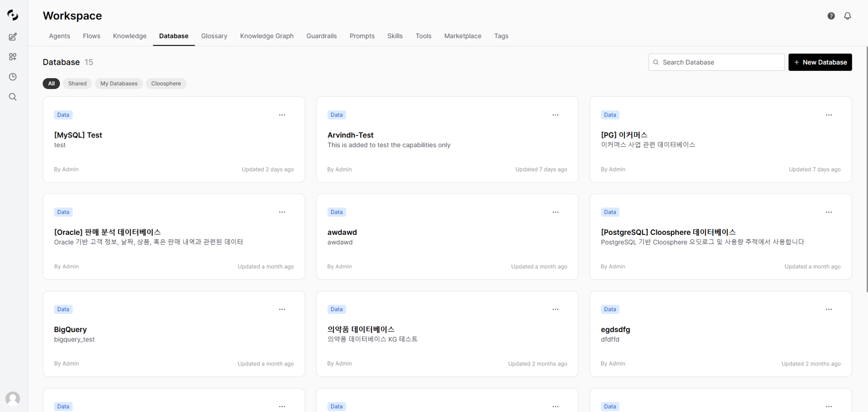Open the more options menu for [PG] 이커머스
The height and width of the screenshot is (412, 868).
point(829,115)
